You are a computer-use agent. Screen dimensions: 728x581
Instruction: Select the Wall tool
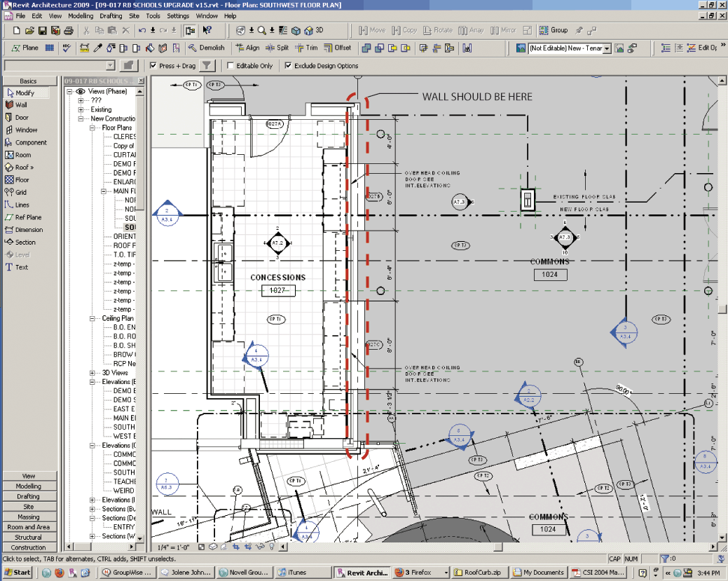point(20,105)
